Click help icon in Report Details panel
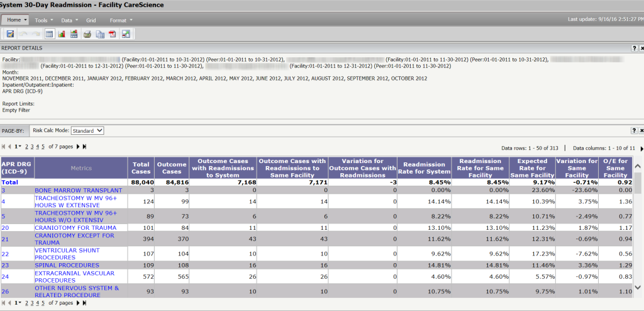The height and width of the screenshot is (311, 644). [634, 48]
